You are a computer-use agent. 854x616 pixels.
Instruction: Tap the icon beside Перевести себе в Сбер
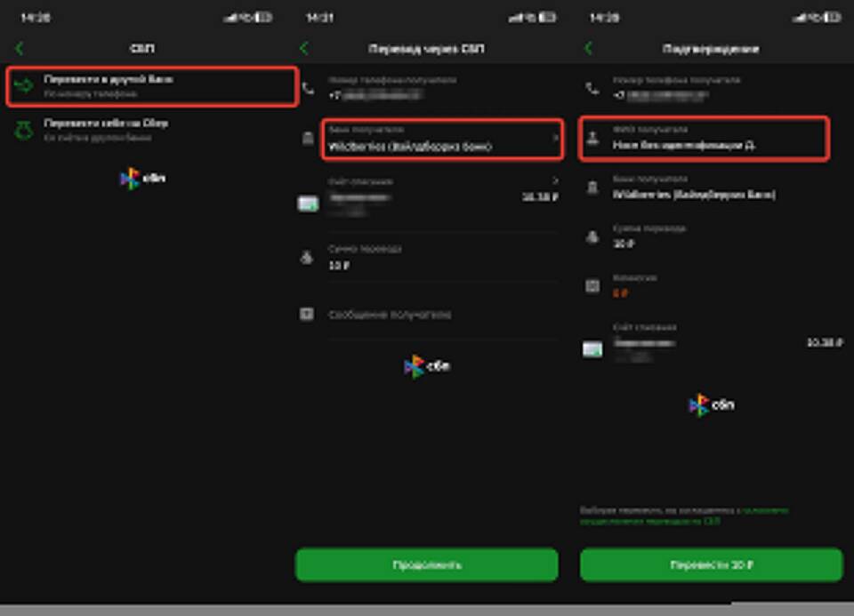(x=24, y=131)
